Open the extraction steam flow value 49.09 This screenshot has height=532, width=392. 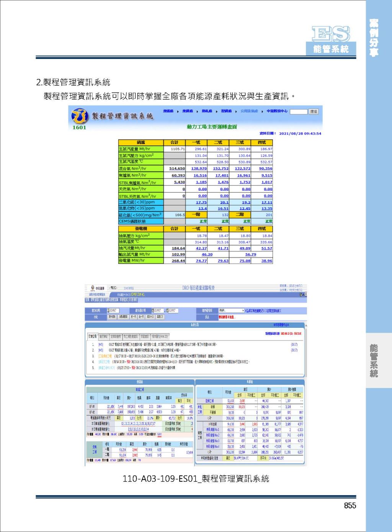[x=245, y=248]
